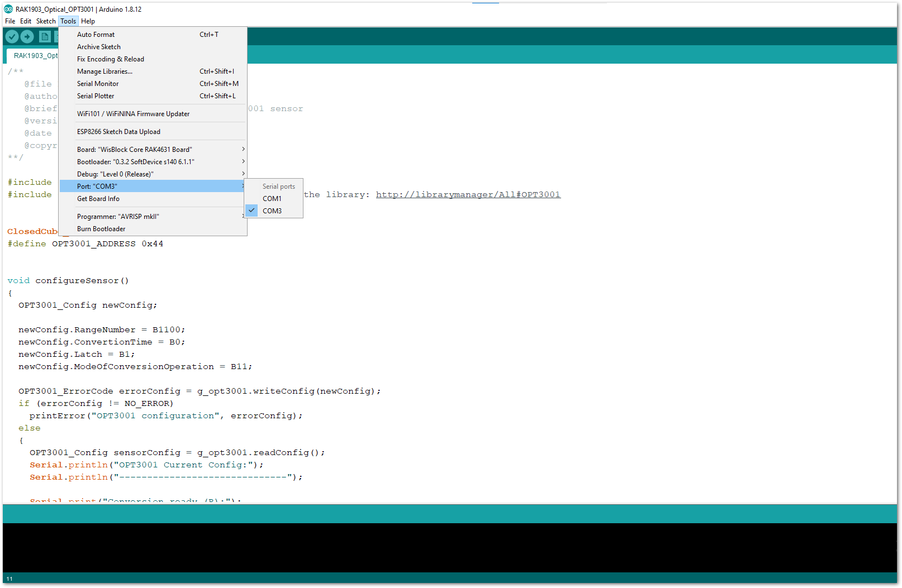
Task: Open the Port COM3 submenu
Action: [x=153, y=187]
